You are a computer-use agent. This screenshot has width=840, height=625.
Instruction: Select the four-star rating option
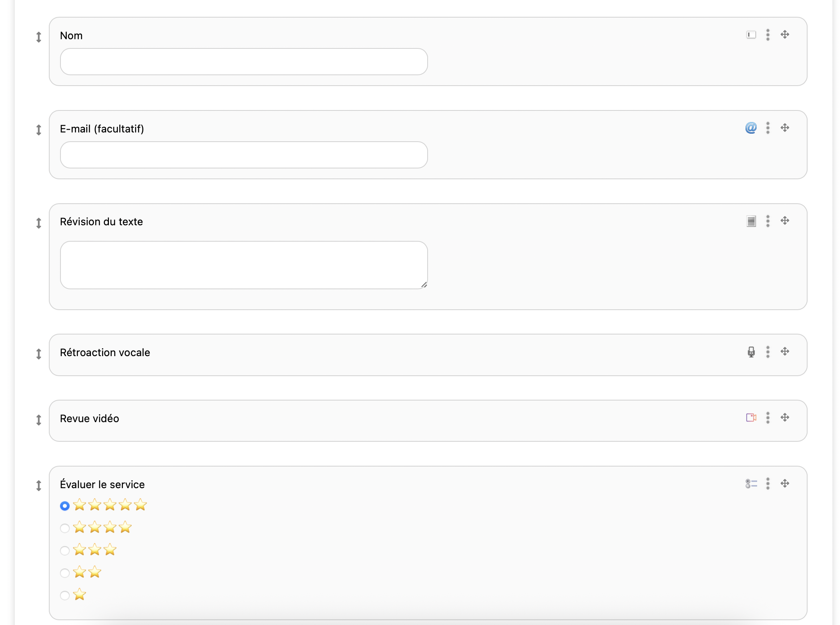65,528
